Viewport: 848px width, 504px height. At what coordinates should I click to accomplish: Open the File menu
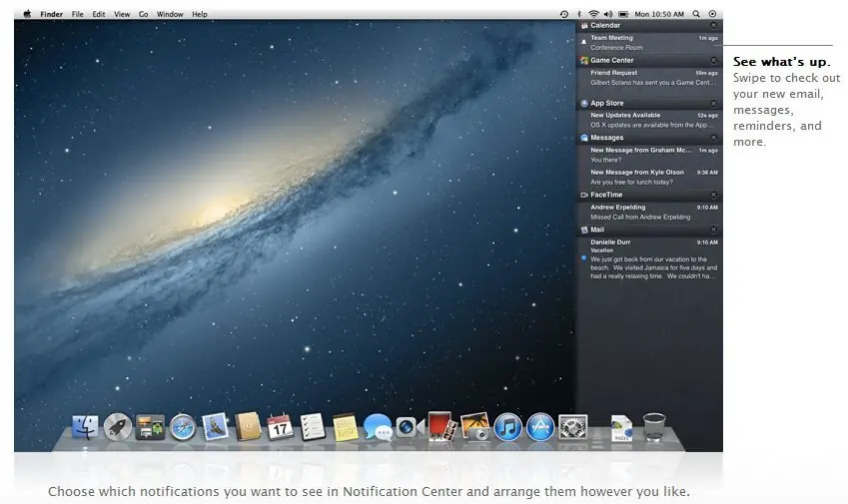click(77, 14)
